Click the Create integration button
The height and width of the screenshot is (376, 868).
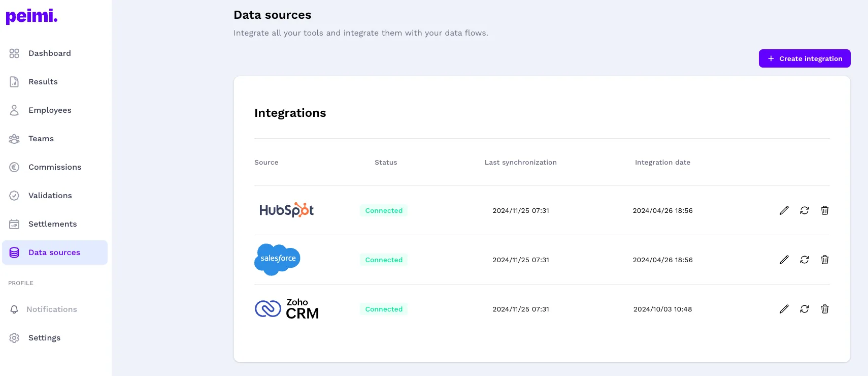805,58
